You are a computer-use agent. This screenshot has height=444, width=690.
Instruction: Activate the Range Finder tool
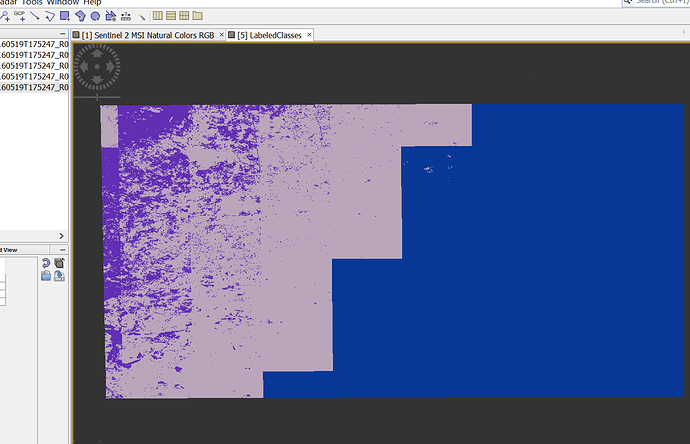tap(126, 16)
